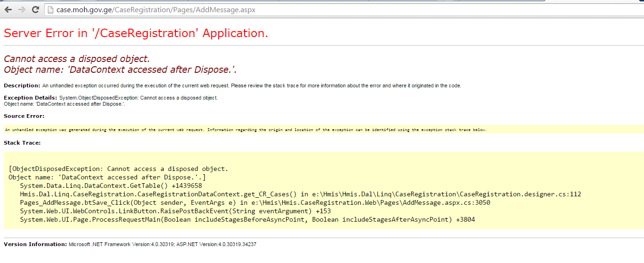Click the System.Data.Linq.DataContext.GetTable() trace line
Screen dimensions: 644x263
pos(111,186)
